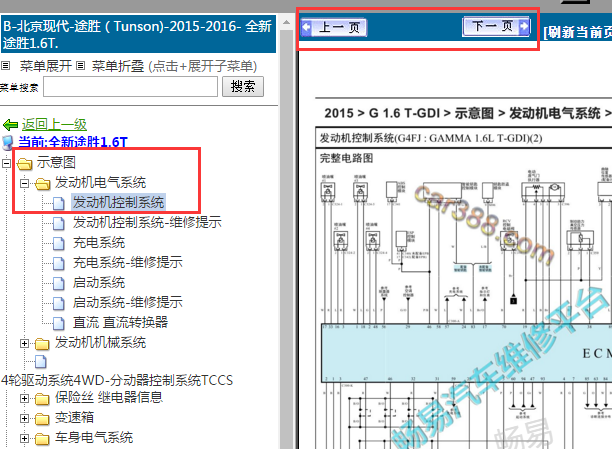
Task: Click 菜单展开 to expand all menus
Action: click(x=46, y=66)
